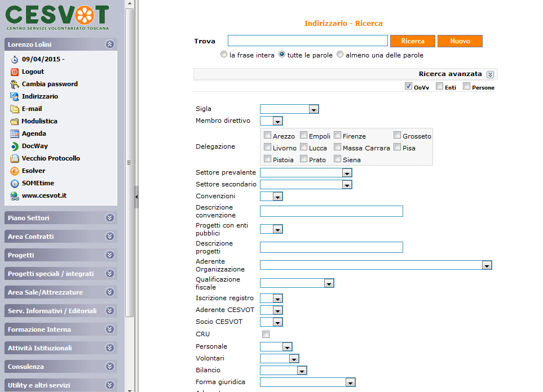
Task: Expand the Formazione Interna section
Action: [x=110, y=329]
